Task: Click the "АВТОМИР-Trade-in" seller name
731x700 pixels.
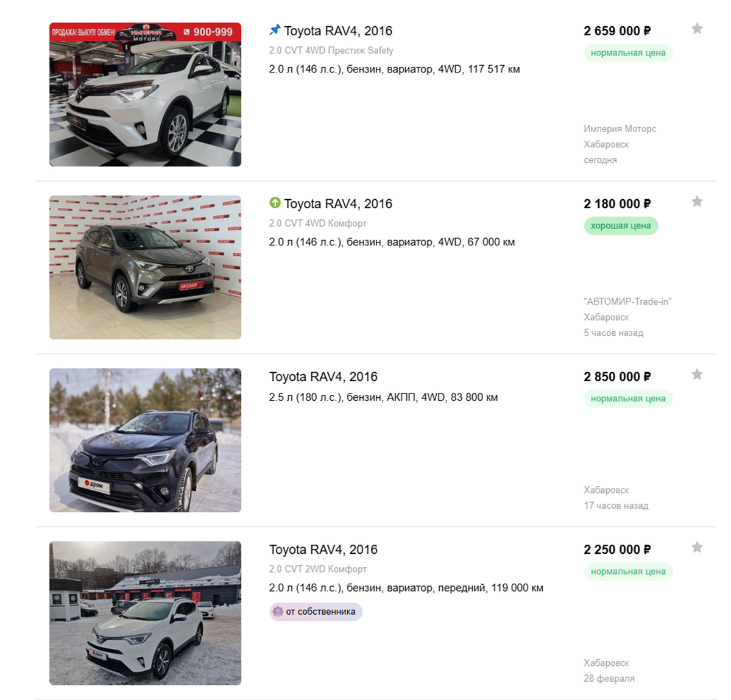Action: 627,302
